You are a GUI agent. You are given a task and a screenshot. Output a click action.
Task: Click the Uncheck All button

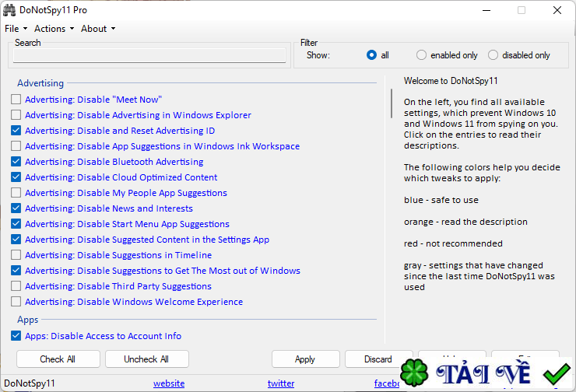[x=147, y=359]
